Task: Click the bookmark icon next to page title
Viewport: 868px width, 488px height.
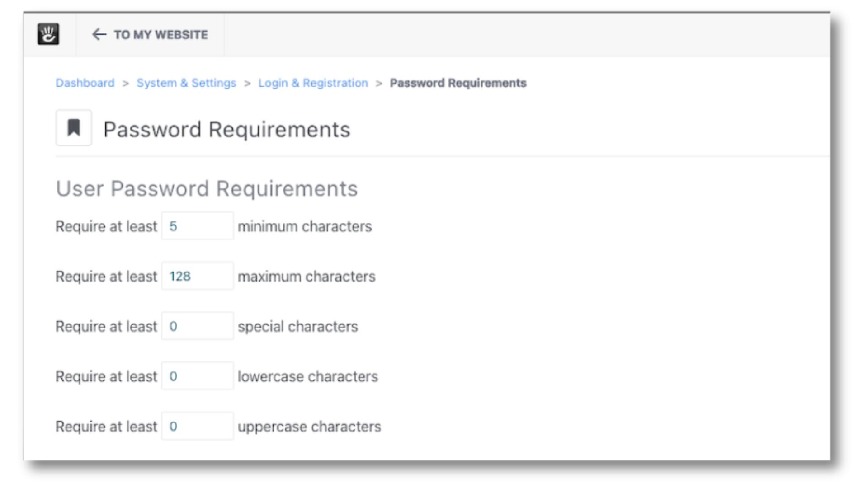Action: pos(74,130)
